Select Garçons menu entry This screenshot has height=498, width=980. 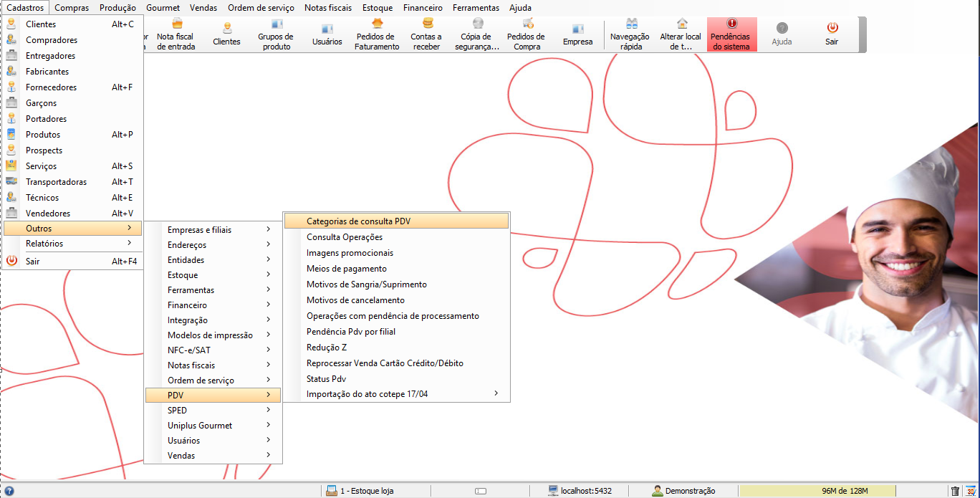[73, 103]
